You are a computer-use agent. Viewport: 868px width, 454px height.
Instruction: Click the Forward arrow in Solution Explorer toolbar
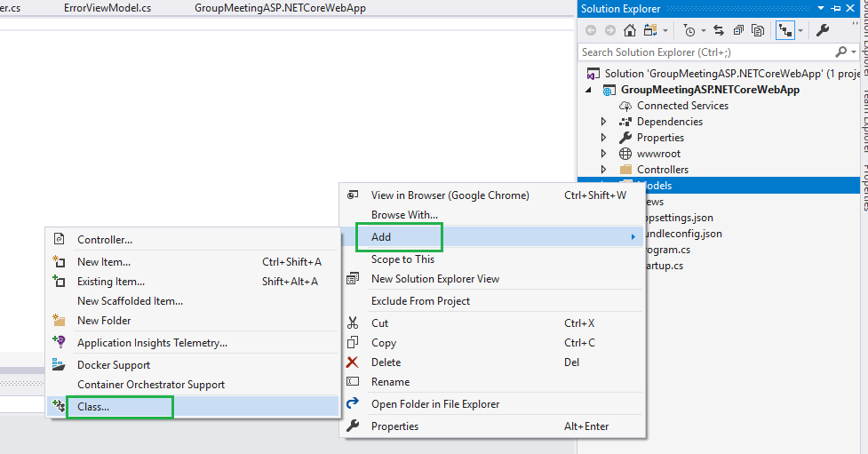pyautogui.click(x=610, y=30)
